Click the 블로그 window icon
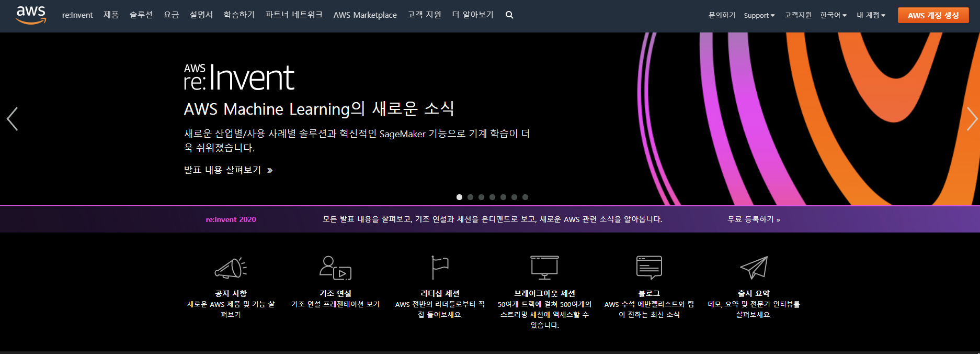980x354 pixels. (649, 268)
